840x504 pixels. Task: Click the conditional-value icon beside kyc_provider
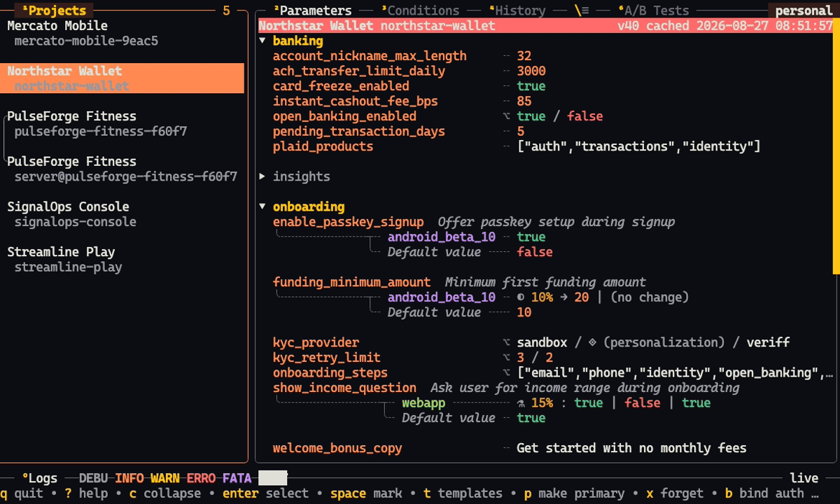click(x=506, y=342)
